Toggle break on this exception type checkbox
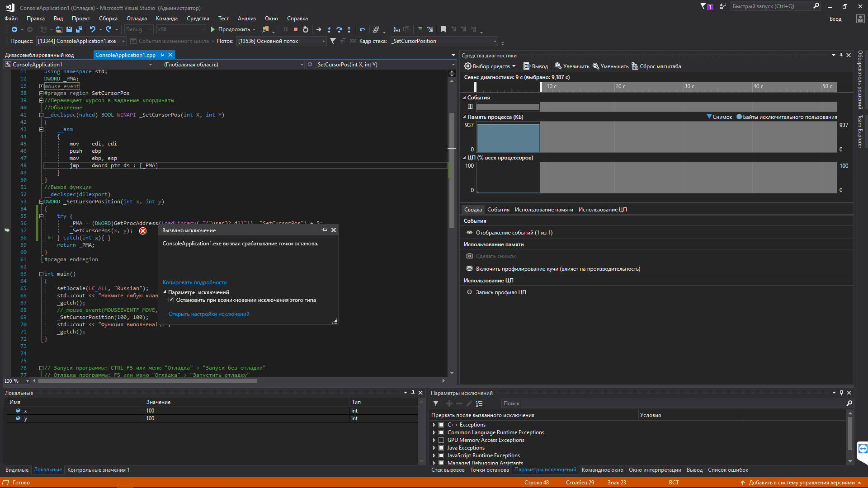868x488 pixels. pos(171,300)
